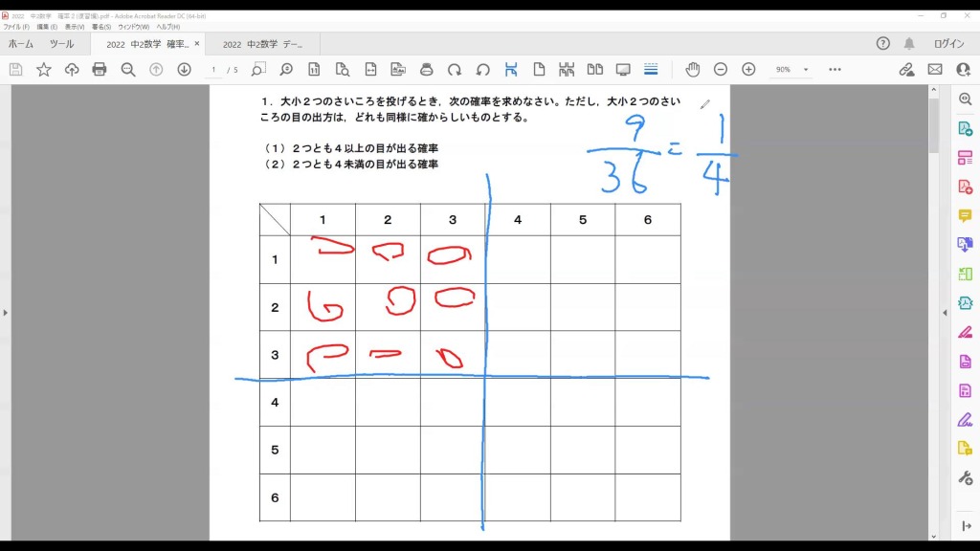Image resolution: width=980 pixels, height=551 pixels.
Task: Star this file using the bookmark icon
Action: pos(43,70)
